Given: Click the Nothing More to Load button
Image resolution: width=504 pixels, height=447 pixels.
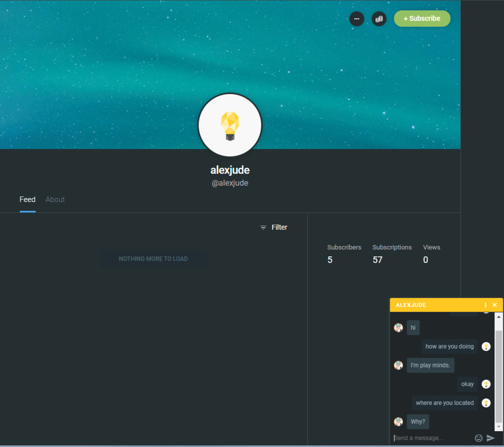Looking at the screenshot, I should coord(153,259).
